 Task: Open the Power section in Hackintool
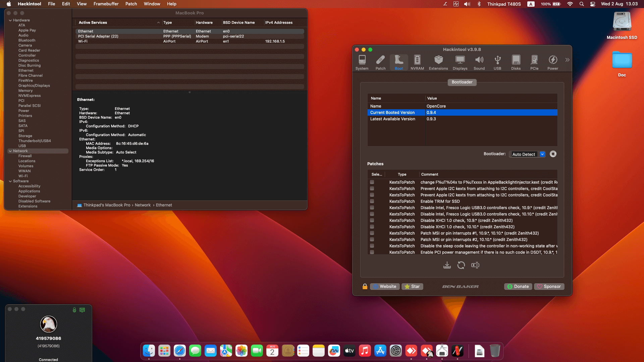pyautogui.click(x=553, y=62)
